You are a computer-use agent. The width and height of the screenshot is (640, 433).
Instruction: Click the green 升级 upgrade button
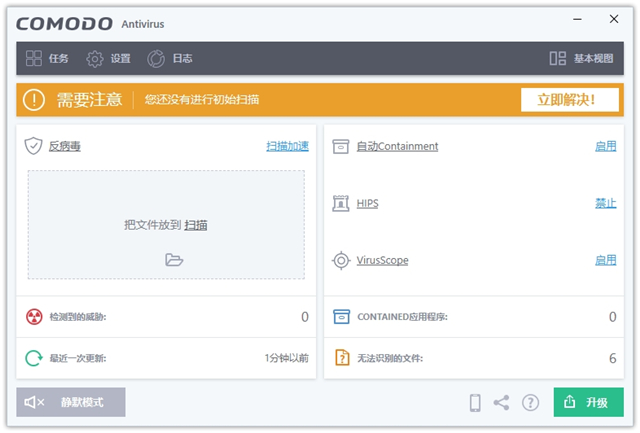tap(589, 402)
